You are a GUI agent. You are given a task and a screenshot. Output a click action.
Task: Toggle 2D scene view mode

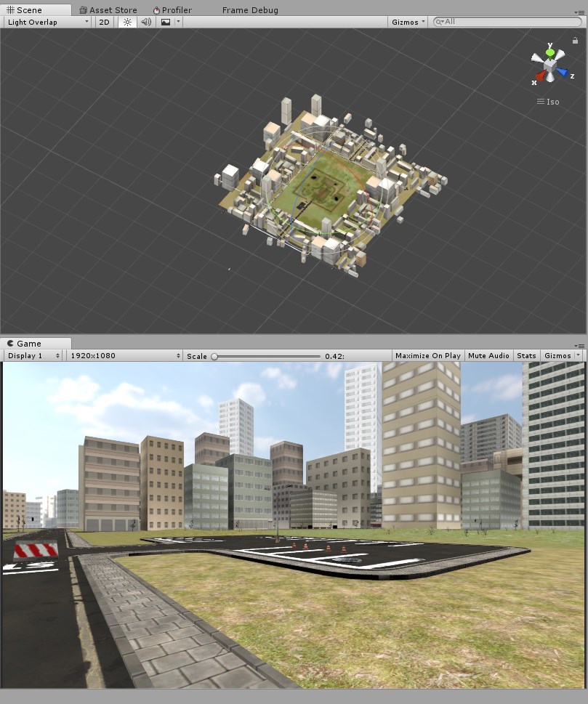[104, 22]
